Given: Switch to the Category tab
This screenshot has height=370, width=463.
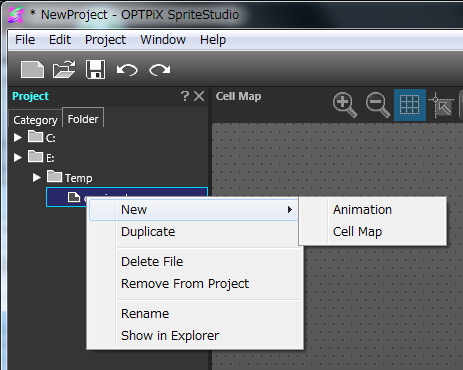Looking at the screenshot, I should tap(35, 120).
